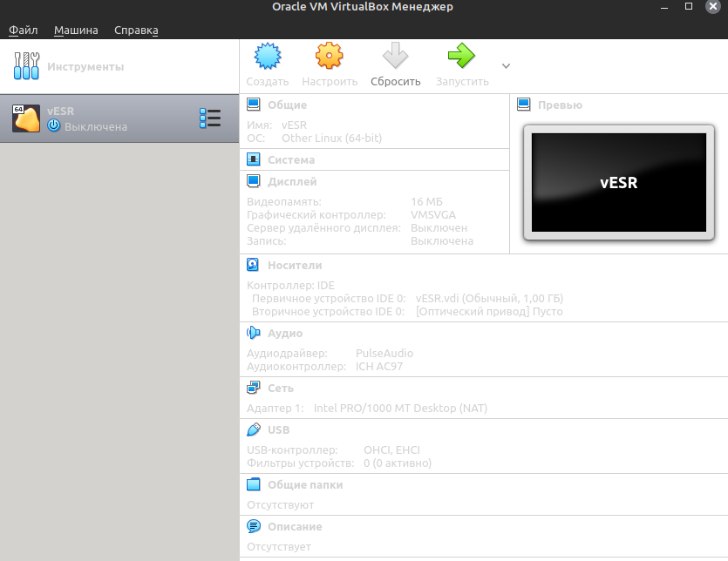Click the "PulseAudio" audio driver value

[x=384, y=353]
